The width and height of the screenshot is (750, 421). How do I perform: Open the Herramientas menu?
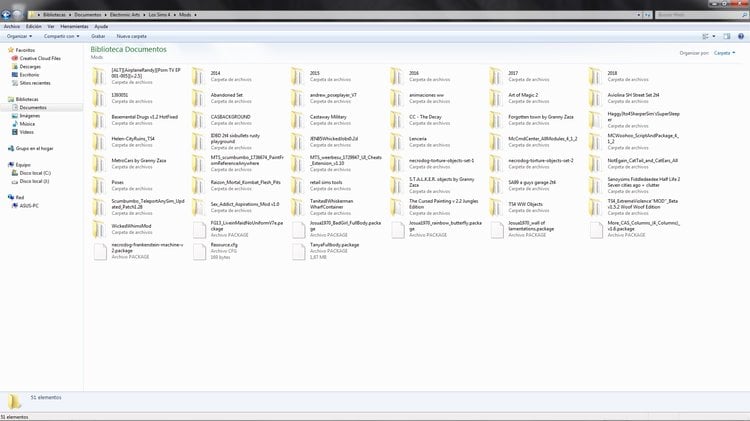coord(74,27)
